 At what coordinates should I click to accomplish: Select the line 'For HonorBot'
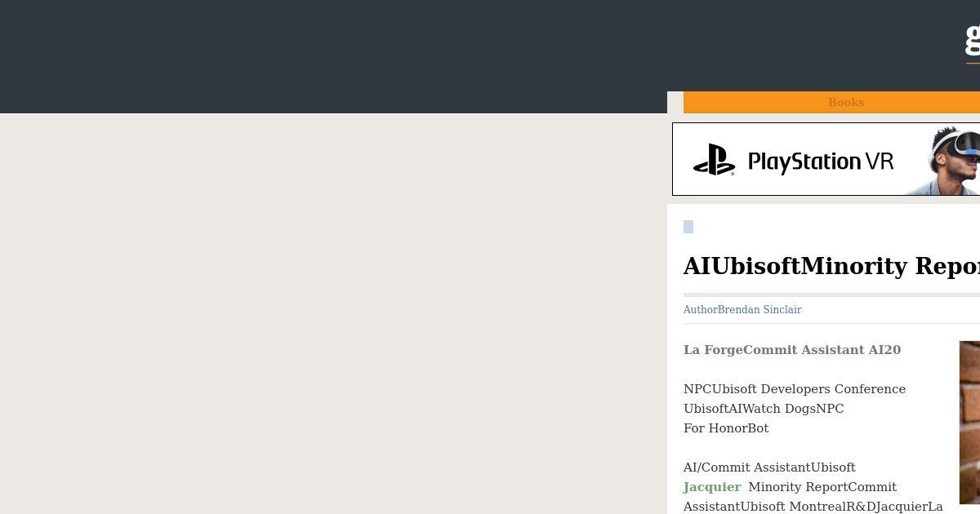[x=726, y=428]
